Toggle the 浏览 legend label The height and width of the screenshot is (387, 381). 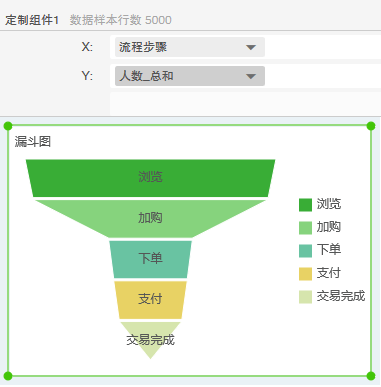coord(329,204)
